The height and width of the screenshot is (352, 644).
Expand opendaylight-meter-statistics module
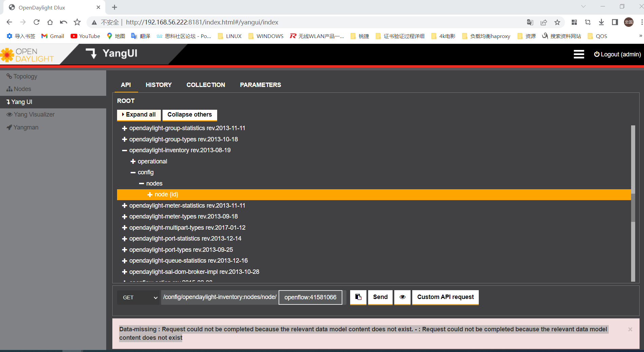(x=125, y=206)
